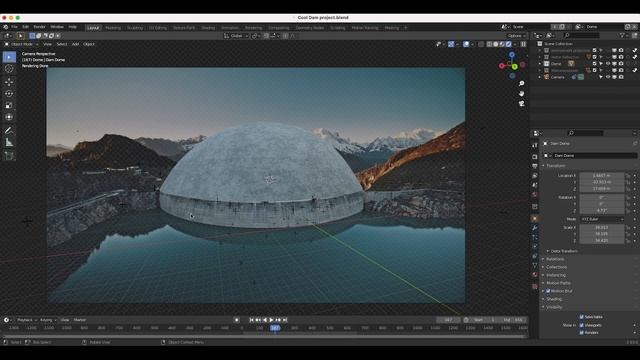Click the viewport zoom magnifier icon
640x360 pixels.
pos(521,83)
